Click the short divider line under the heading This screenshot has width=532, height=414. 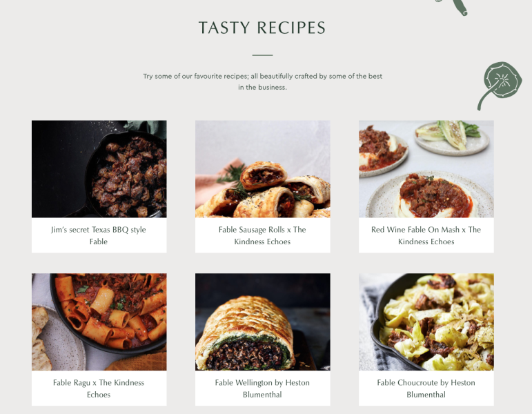[x=263, y=55]
